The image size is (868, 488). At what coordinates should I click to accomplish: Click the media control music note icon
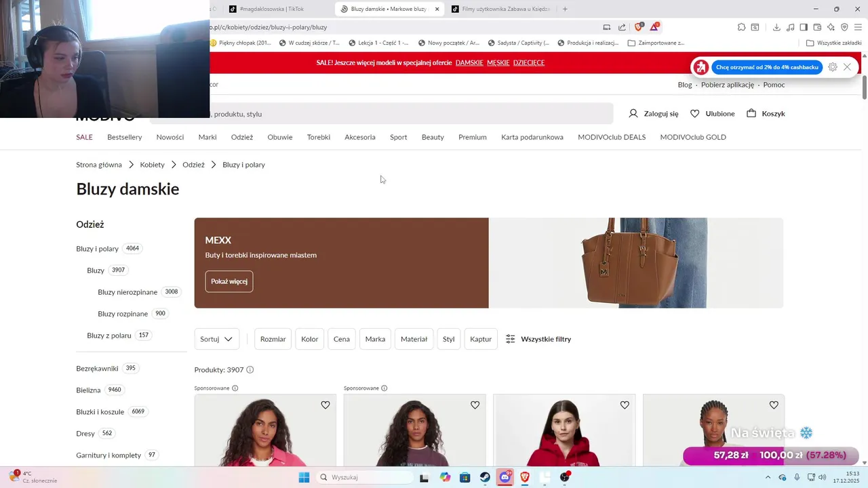(791, 27)
